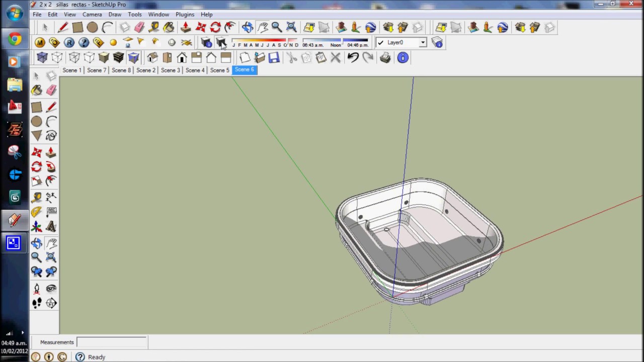The image size is (644, 362).
Task: Select the Push/Pull tool
Action: [x=51, y=152]
